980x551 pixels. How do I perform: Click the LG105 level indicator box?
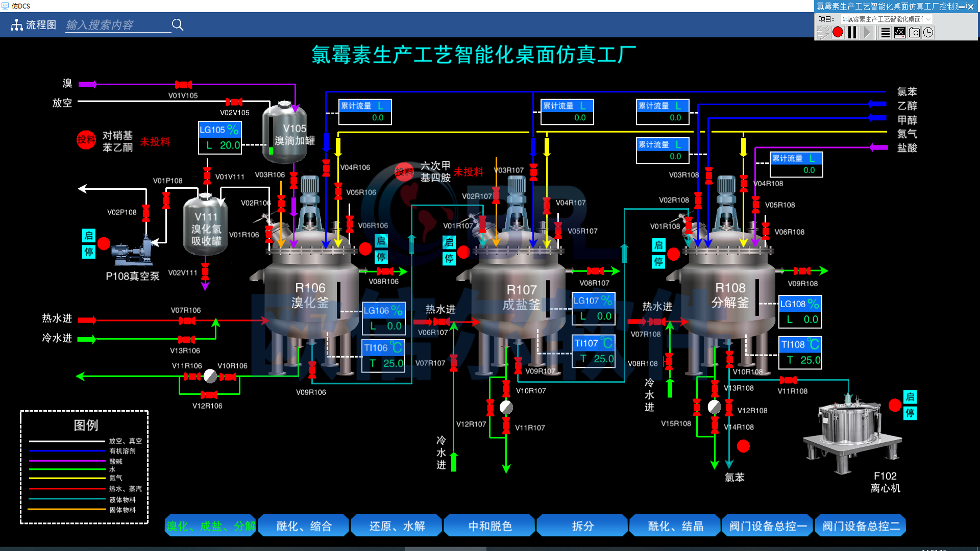pos(219,138)
